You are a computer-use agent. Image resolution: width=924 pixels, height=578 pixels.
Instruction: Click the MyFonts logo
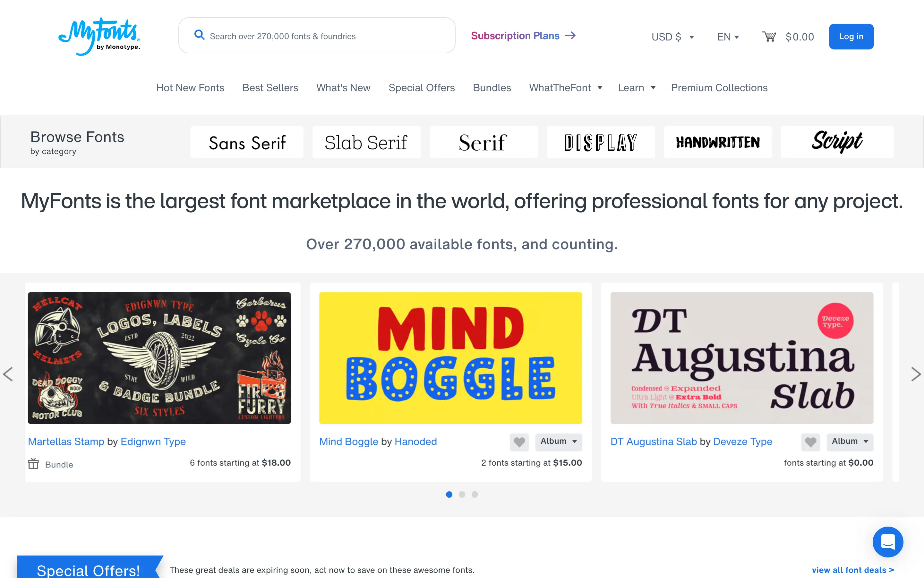(x=99, y=36)
